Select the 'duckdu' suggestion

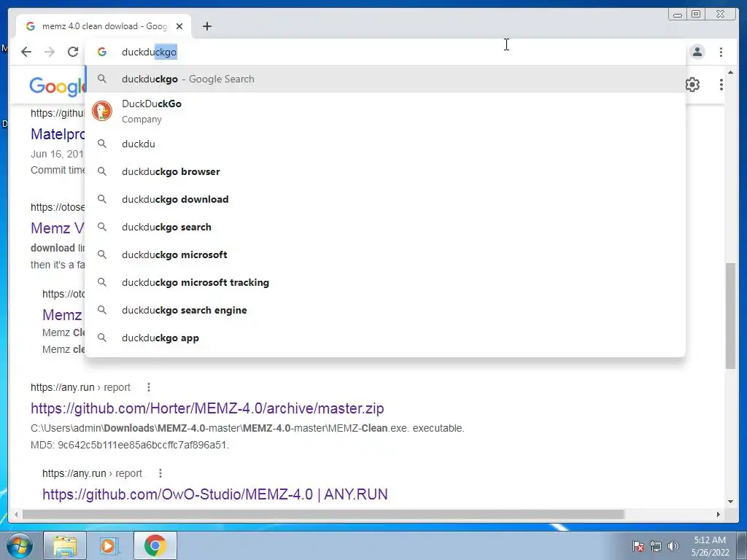click(385, 144)
